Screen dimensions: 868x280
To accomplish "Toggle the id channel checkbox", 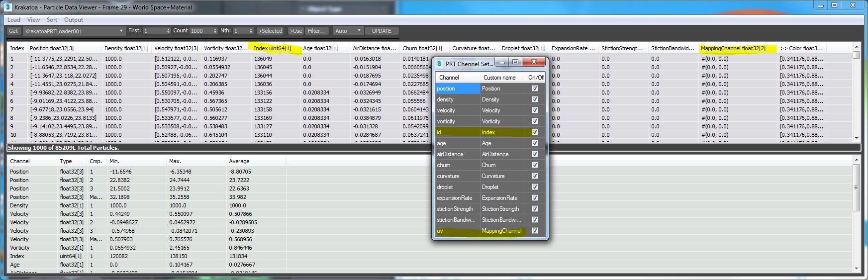I will [535, 132].
